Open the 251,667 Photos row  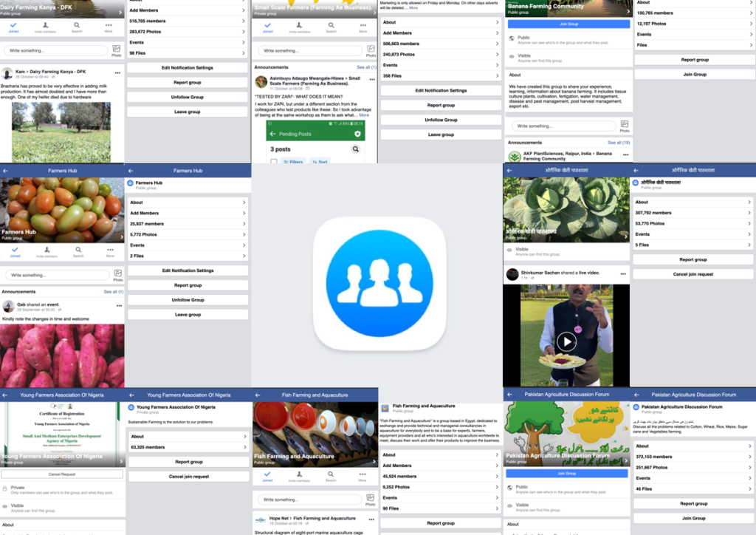[x=693, y=468]
